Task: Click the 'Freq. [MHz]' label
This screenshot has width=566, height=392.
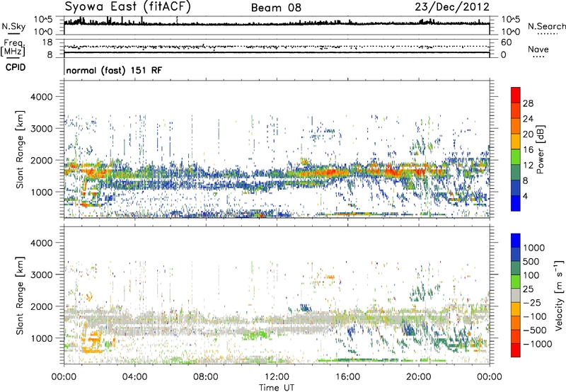Action: pyautogui.click(x=13, y=48)
